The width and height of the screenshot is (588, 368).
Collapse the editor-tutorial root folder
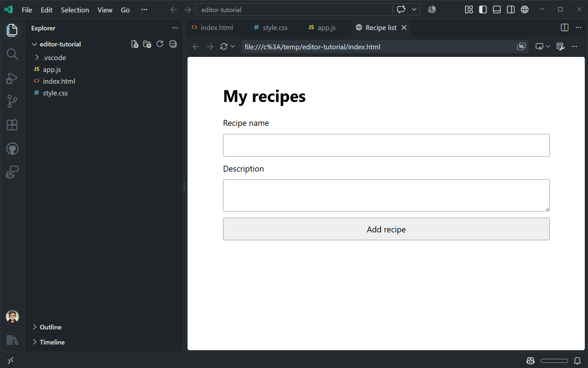[x=34, y=44]
